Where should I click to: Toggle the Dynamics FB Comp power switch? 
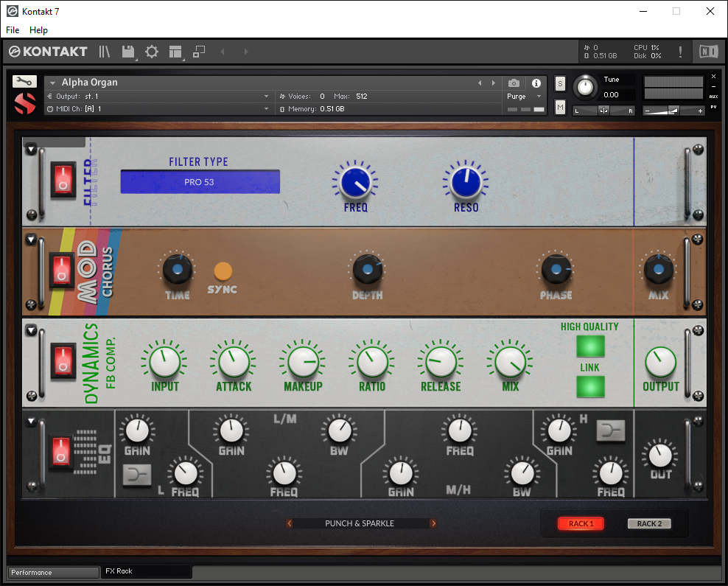pos(63,362)
